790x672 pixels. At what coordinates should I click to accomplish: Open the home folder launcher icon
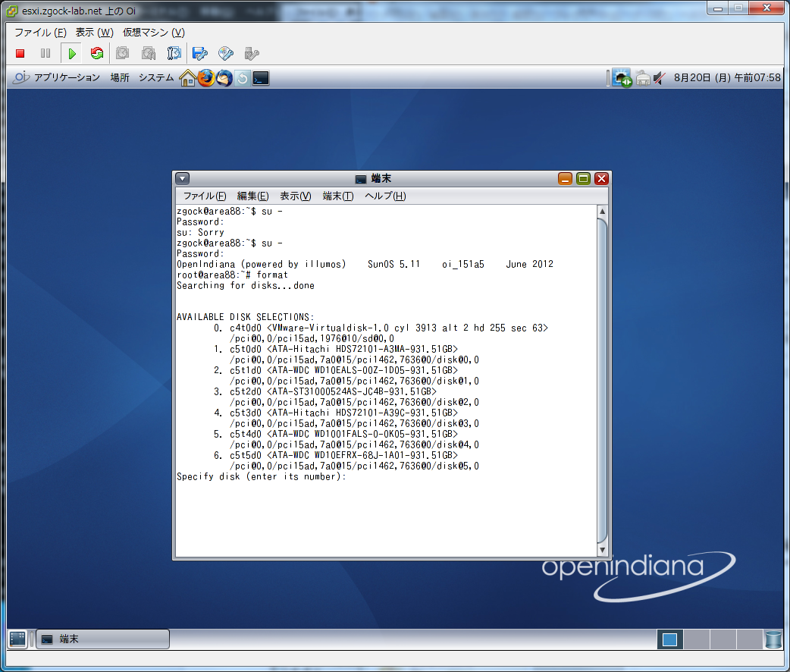click(x=188, y=78)
